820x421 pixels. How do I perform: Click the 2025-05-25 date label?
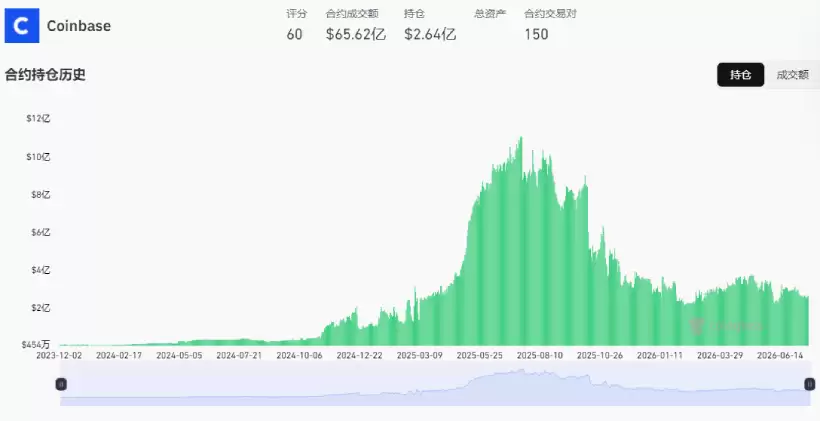point(480,355)
